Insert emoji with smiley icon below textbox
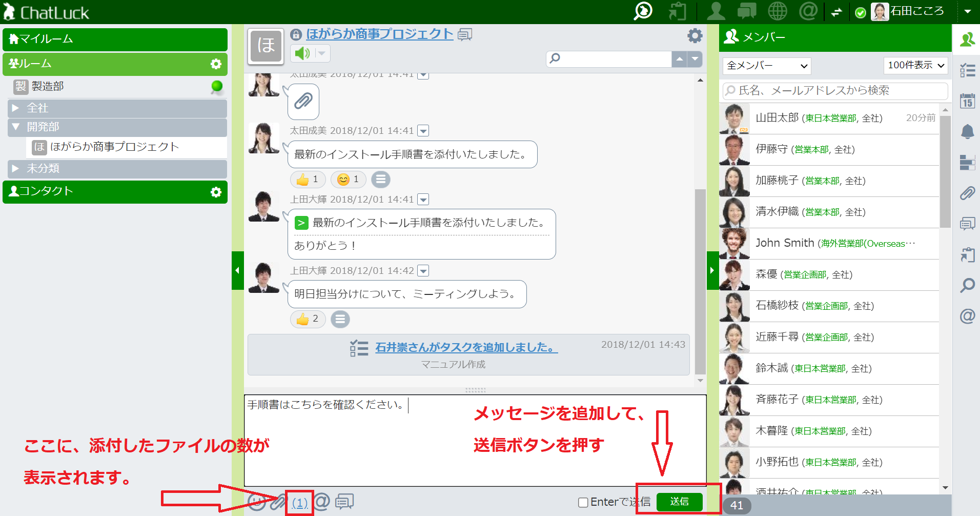 point(257,502)
